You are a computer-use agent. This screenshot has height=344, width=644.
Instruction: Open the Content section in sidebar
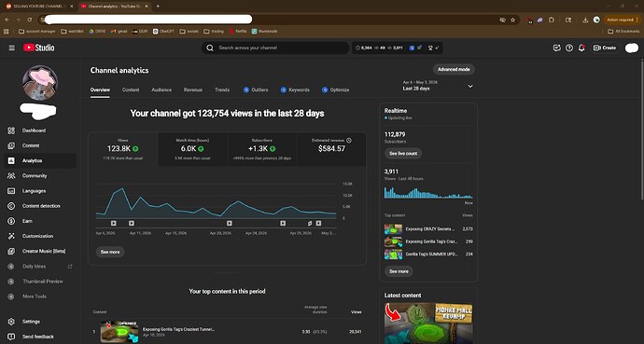(x=31, y=145)
